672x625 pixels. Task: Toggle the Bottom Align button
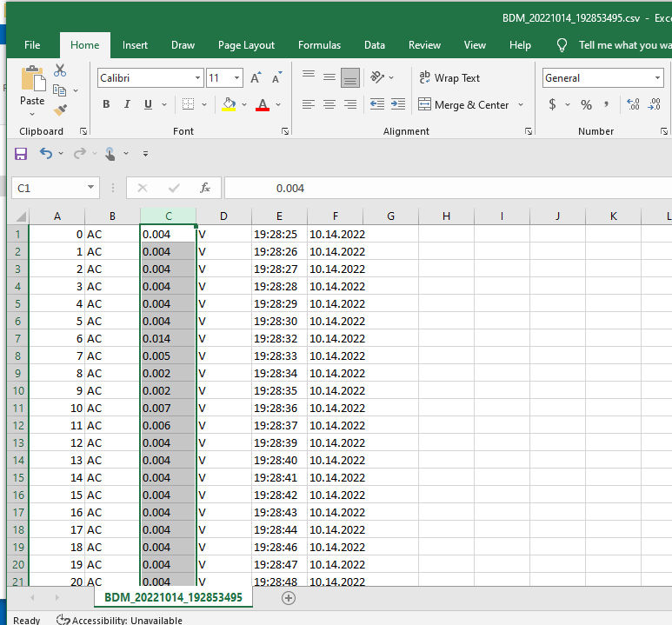tap(350, 77)
